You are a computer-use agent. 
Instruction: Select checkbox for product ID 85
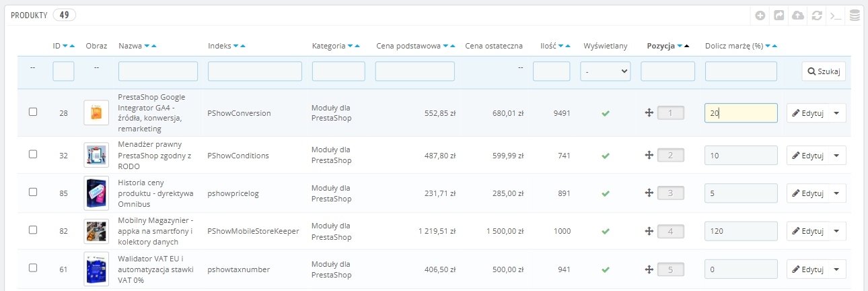pos(33,192)
